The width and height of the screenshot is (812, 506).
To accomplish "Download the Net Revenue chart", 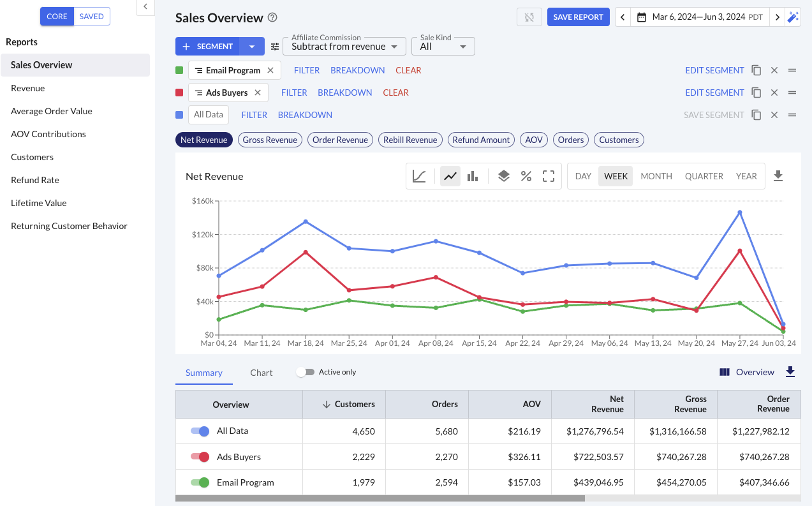I will coord(778,176).
